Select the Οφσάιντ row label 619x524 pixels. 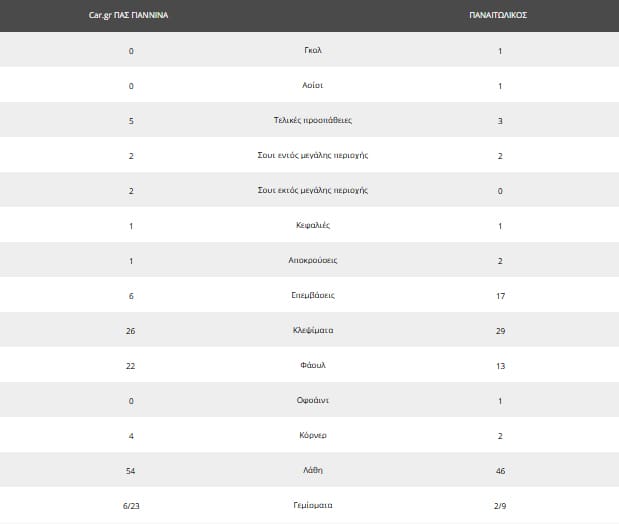tap(313, 400)
